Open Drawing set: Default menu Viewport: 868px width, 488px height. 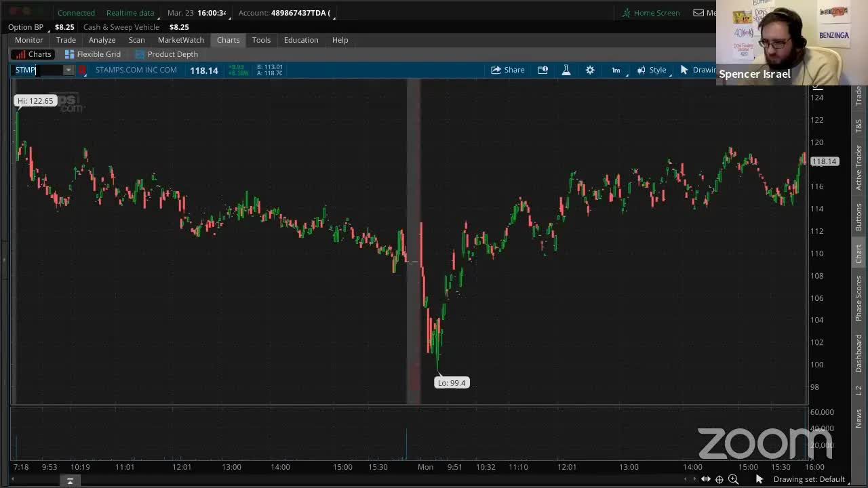[810, 479]
